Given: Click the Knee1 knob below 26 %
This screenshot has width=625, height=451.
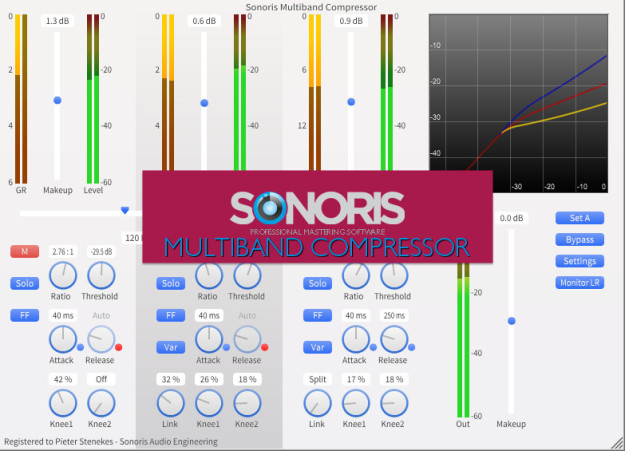Looking at the screenshot, I should [209, 403].
